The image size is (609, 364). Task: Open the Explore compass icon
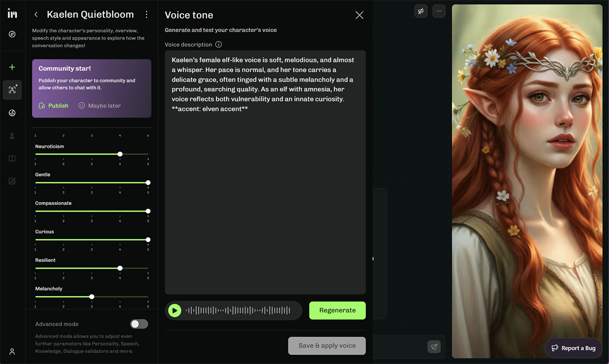click(x=12, y=34)
